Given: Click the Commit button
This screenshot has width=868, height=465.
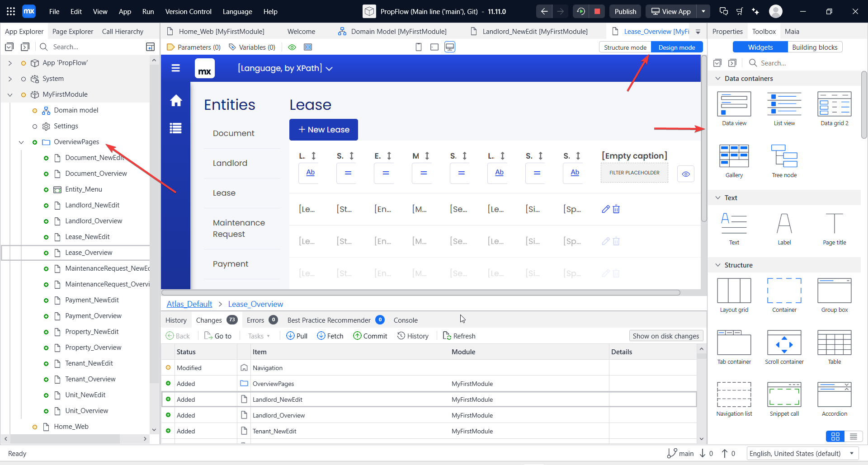Looking at the screenshot, I should tap(370, 336).
